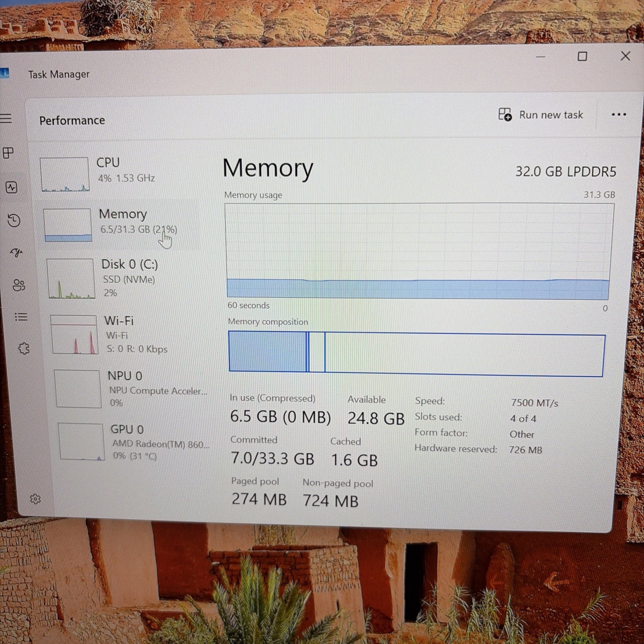Click the In use value 6.5 GB (0 MB)
Viewport: 644px width, 644px height.
tap(280, 417)
